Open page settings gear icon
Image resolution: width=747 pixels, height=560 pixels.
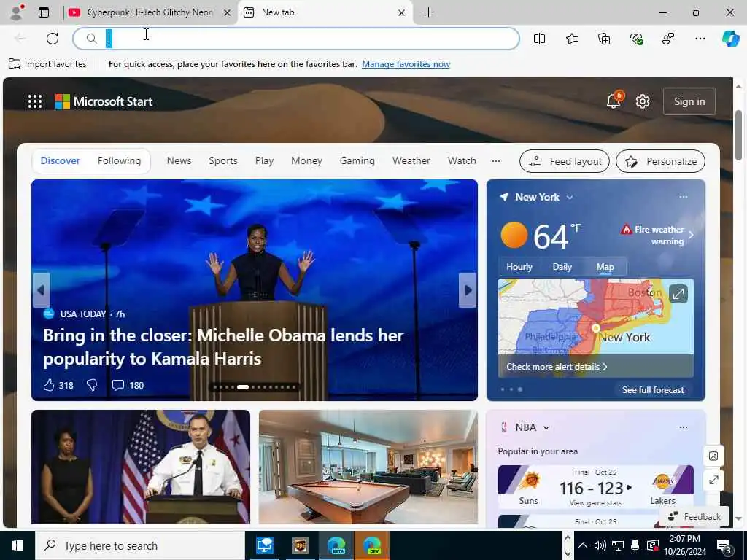[x=643, y=101]
